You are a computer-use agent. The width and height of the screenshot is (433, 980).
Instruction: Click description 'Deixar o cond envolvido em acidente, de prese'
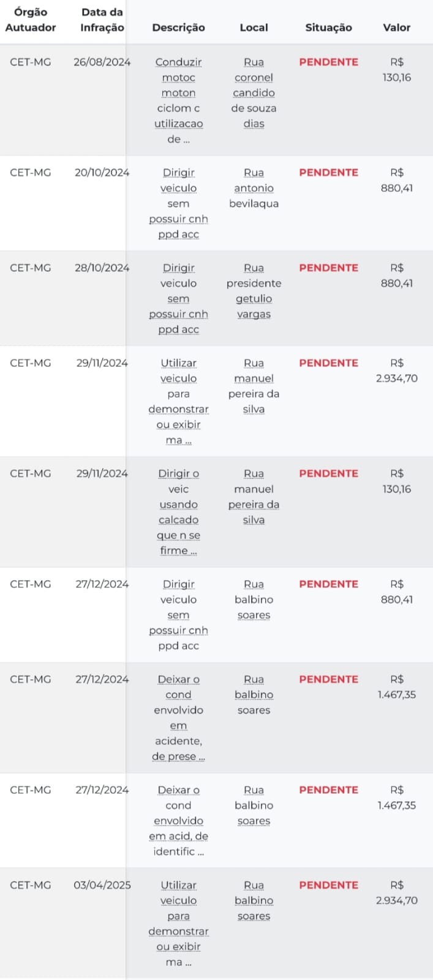click(178, 718)
